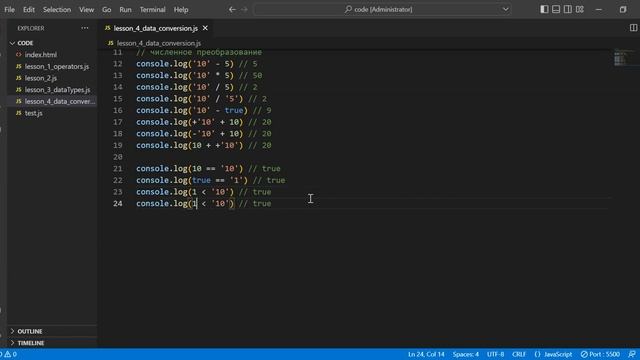This screenshot has width=640, height=360.
Task: Open the View menu
Action: coord(86,9)
